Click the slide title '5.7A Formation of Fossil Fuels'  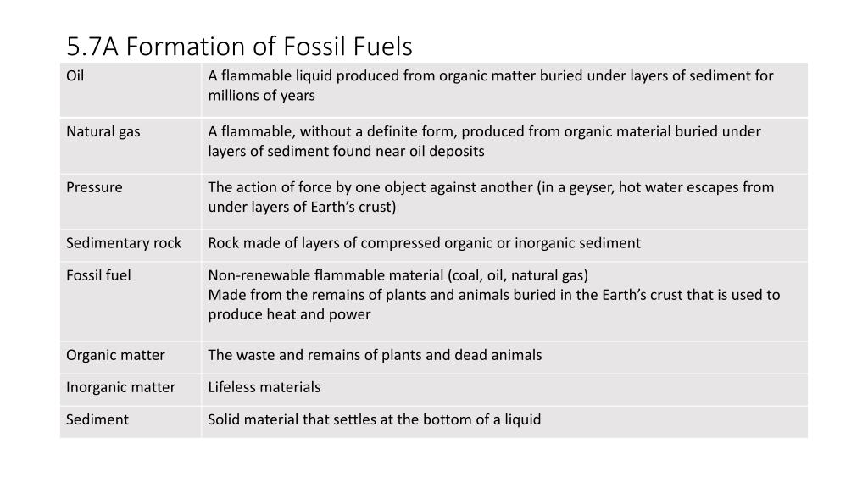point(239,47)
